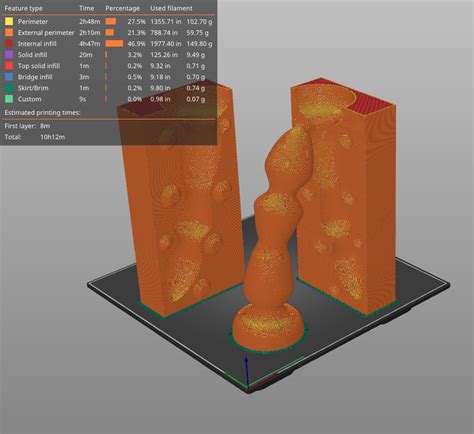This screenshot has width=474, height=434.
Task: Click the blue Z axis arrow
Action: pyautogui.click(x=246, y=372)
